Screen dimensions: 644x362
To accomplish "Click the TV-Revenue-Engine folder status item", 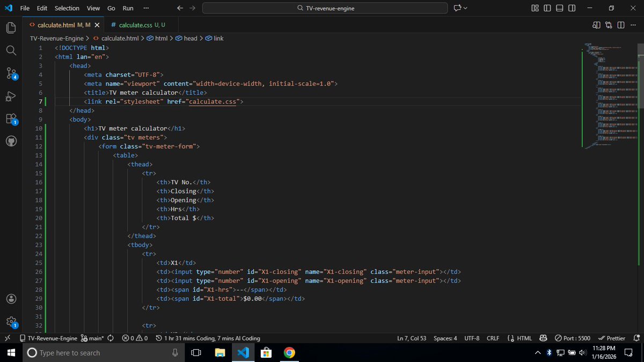I will 48,338.
